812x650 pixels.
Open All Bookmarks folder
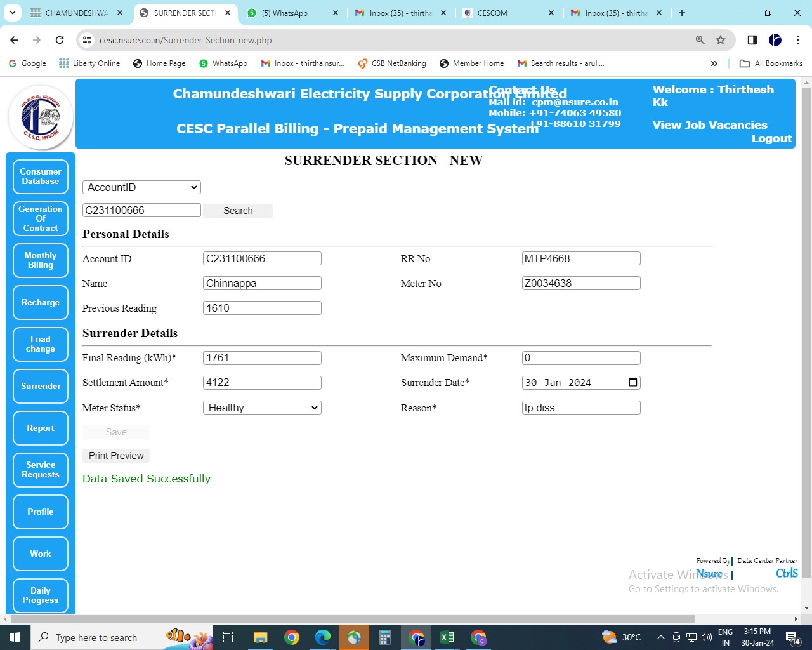click(x=771, y=63)
